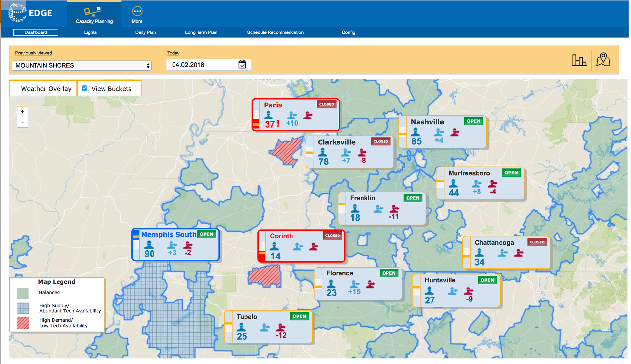Click the Balanced green legend swatch
Screen dimensions: 631x364
click(x=23, y=293)
